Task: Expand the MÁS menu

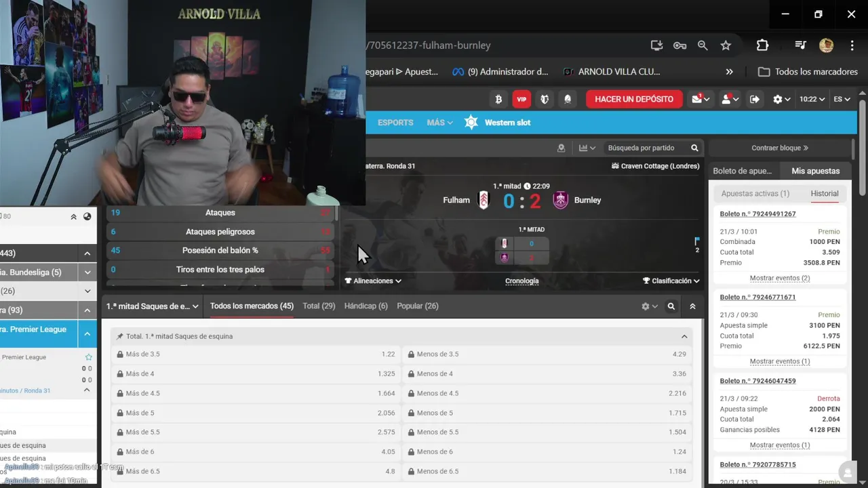Action: [x=439, y=123]
